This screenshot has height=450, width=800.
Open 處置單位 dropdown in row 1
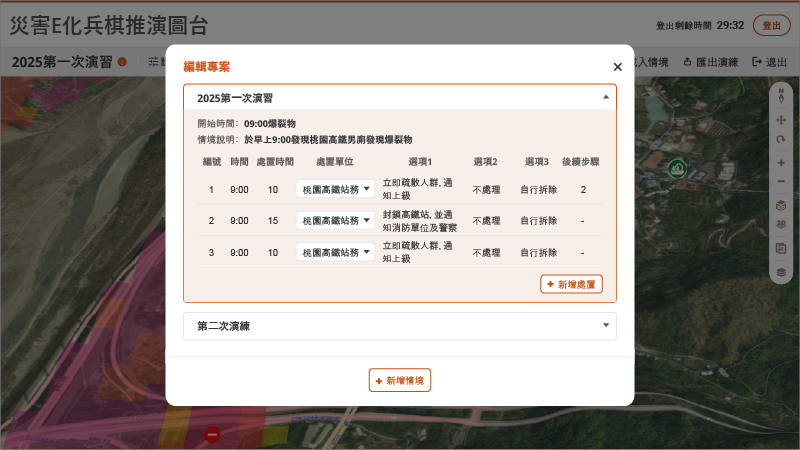coord(335,189)
